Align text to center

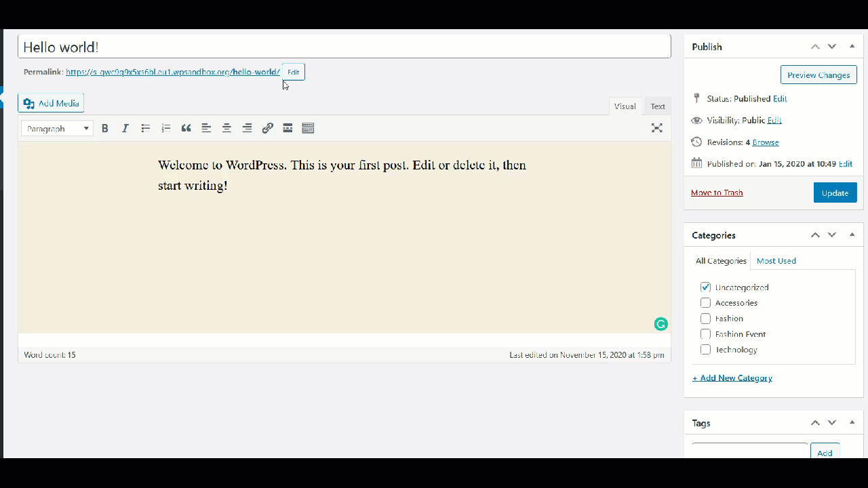226,128
